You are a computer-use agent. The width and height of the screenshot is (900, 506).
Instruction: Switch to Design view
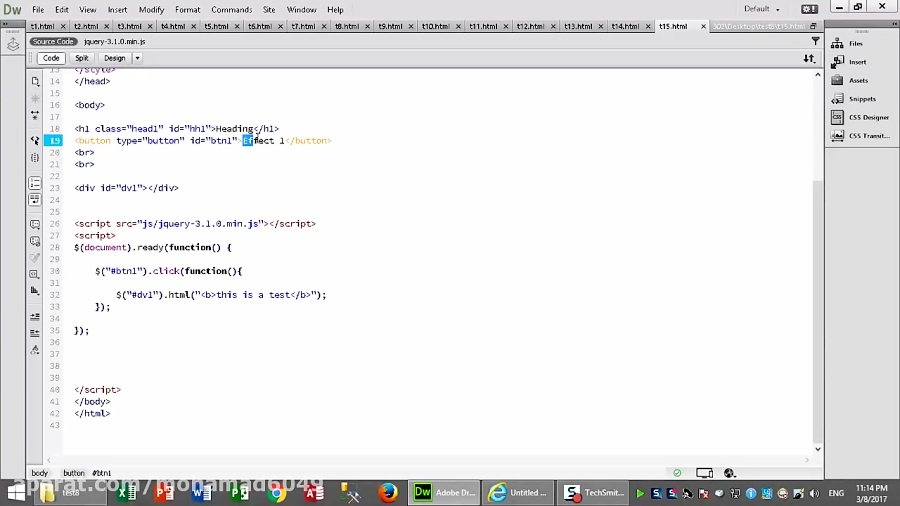tap(114, 58)
